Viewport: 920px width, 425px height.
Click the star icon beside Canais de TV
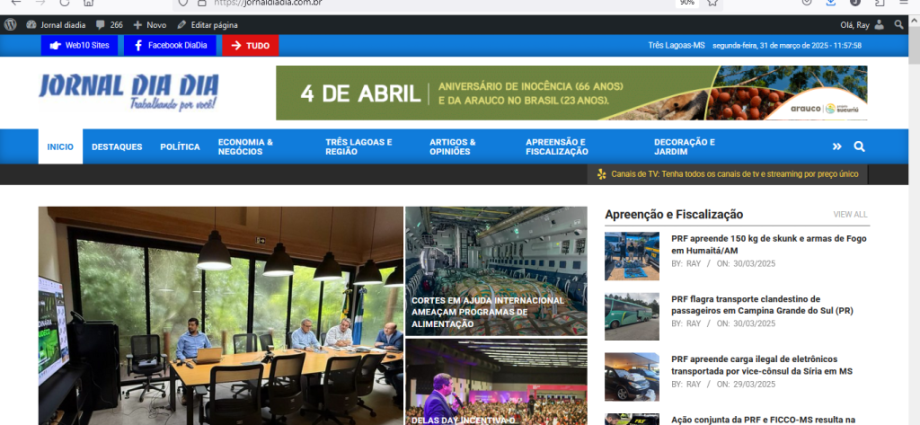(x=601, y=174)
